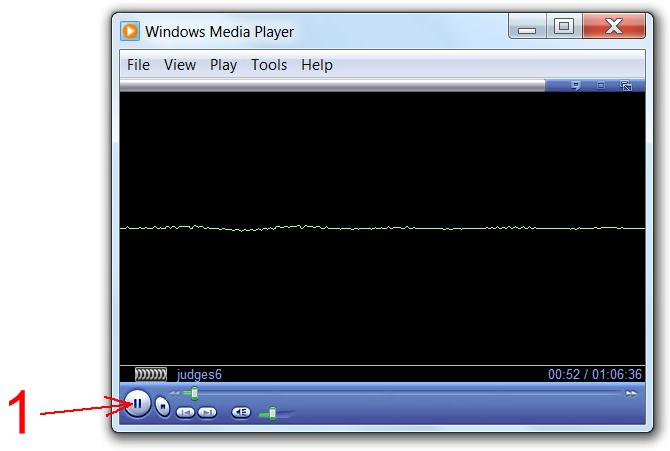Skip to the next track
This screenshot has width=670, height=451.
tap(207, 412)
